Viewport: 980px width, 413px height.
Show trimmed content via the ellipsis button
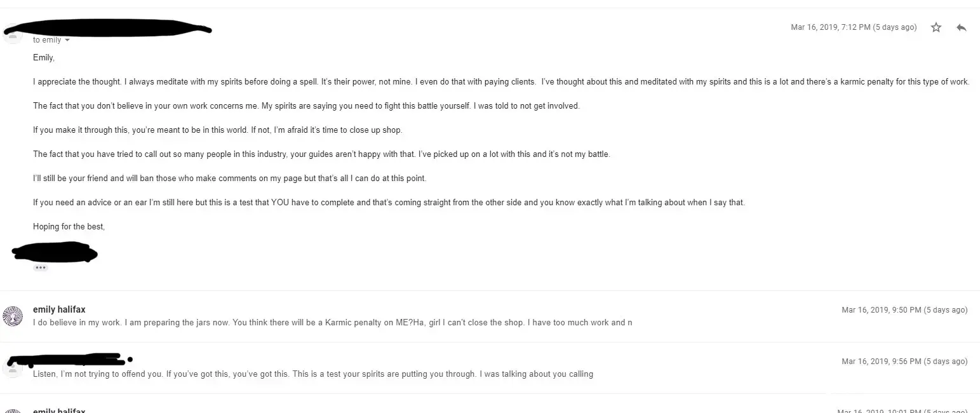tap(41, 267)
